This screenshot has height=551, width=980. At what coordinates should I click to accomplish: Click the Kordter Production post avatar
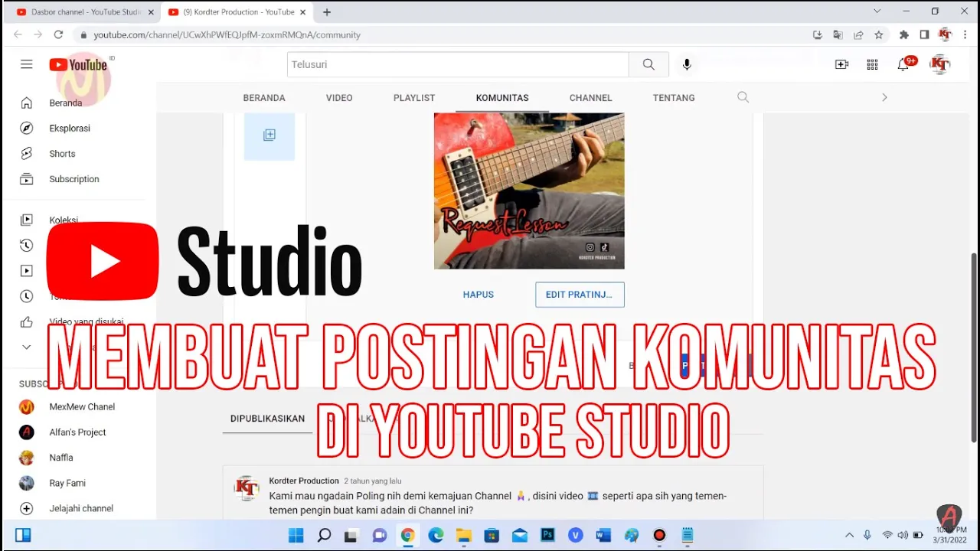(x=247, y=487)
